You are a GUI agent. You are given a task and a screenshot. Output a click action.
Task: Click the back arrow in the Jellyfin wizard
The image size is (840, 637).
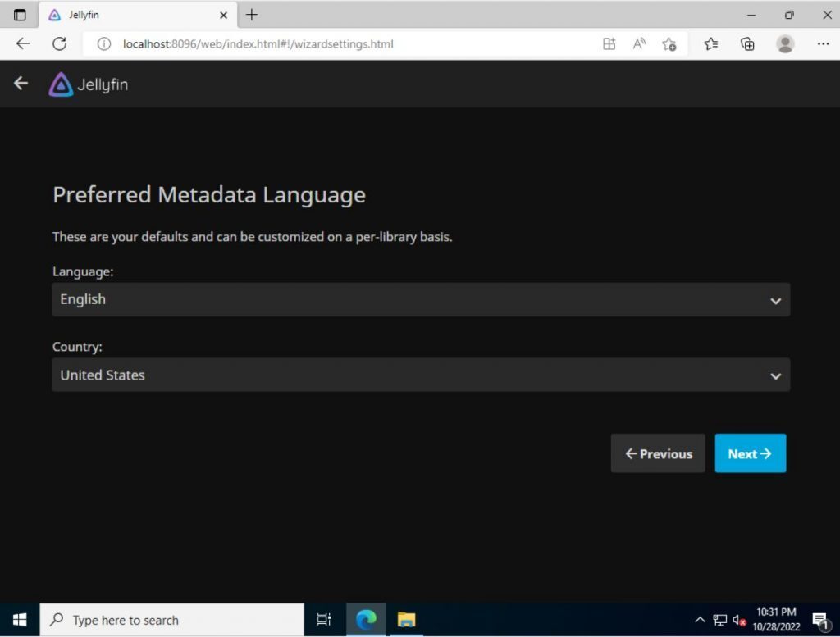(x=20, y=83)
